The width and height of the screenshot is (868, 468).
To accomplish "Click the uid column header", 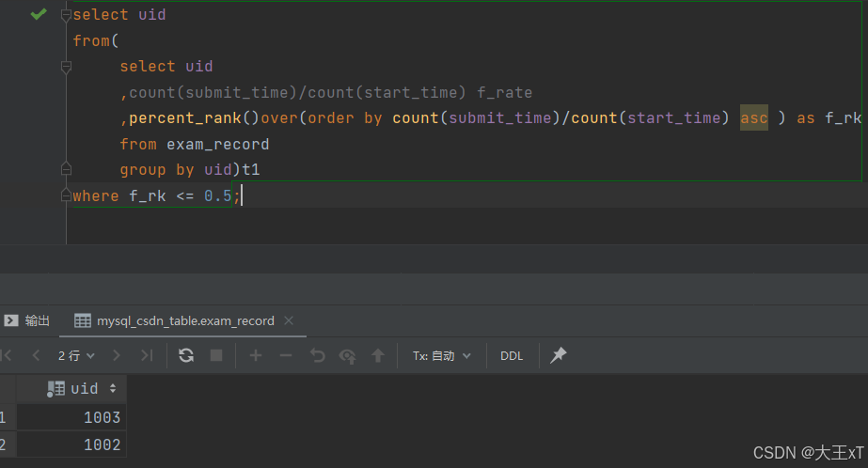I will point(72,388).
